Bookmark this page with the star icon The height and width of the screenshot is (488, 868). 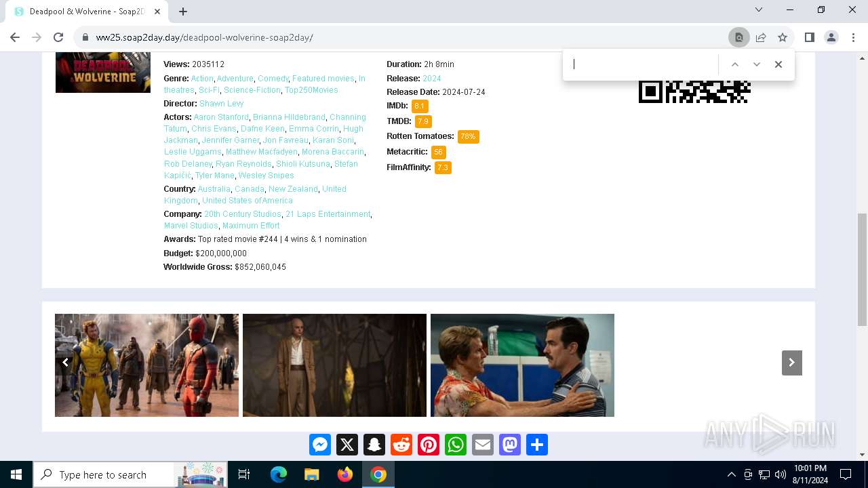coord(783,37)
